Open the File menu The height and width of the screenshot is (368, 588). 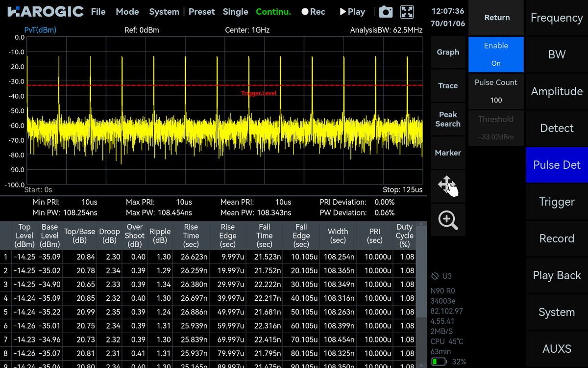(x=98, y=12)
